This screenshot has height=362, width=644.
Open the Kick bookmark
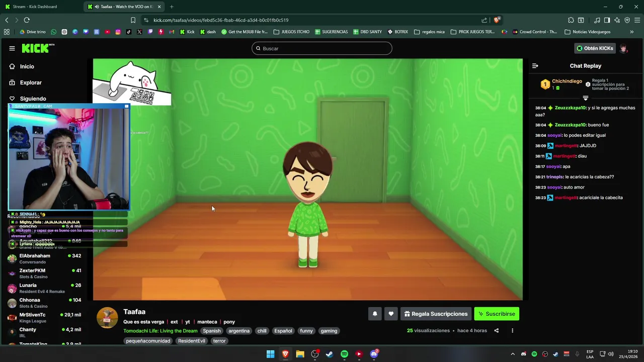[188, 32]
